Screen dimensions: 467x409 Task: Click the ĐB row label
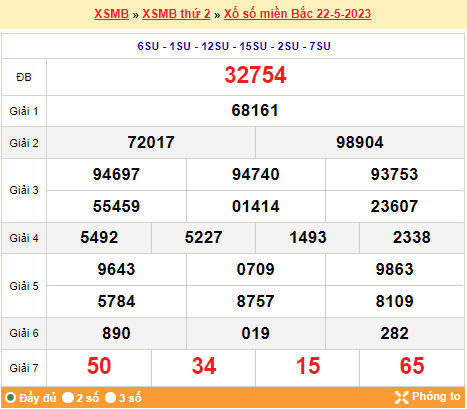24,77
